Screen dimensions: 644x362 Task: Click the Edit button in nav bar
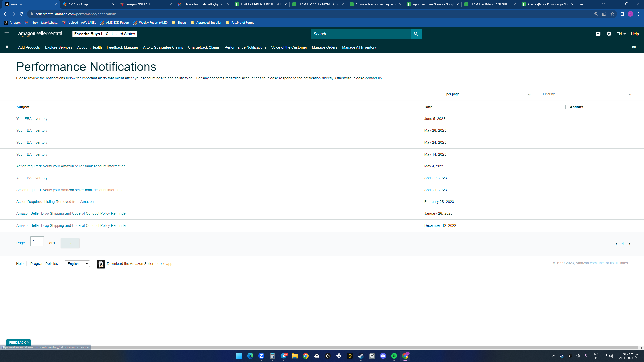pyautogui.click(x=633, y=47)
